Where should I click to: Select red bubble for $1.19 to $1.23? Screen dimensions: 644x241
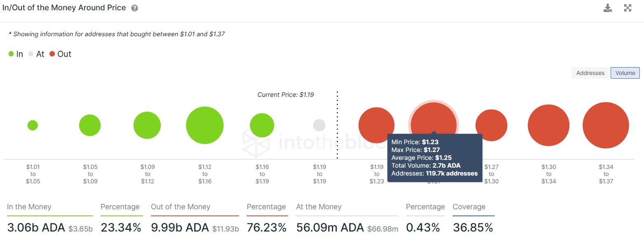[x=376, y=125]
